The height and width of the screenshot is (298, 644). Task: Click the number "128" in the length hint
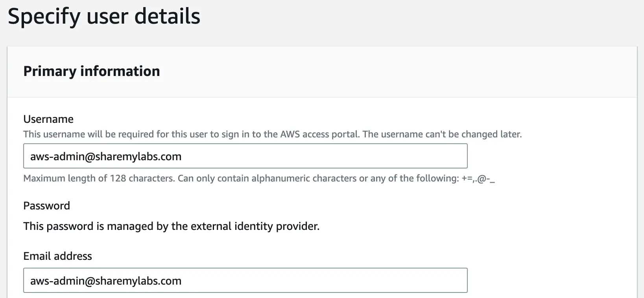118,178
